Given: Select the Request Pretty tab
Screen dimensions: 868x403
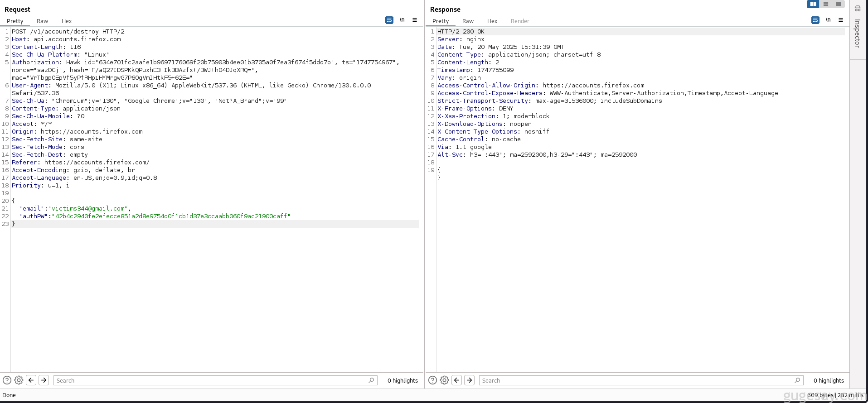Looking at the screenshot, I should pyautogui.click(x=15, y=21).
